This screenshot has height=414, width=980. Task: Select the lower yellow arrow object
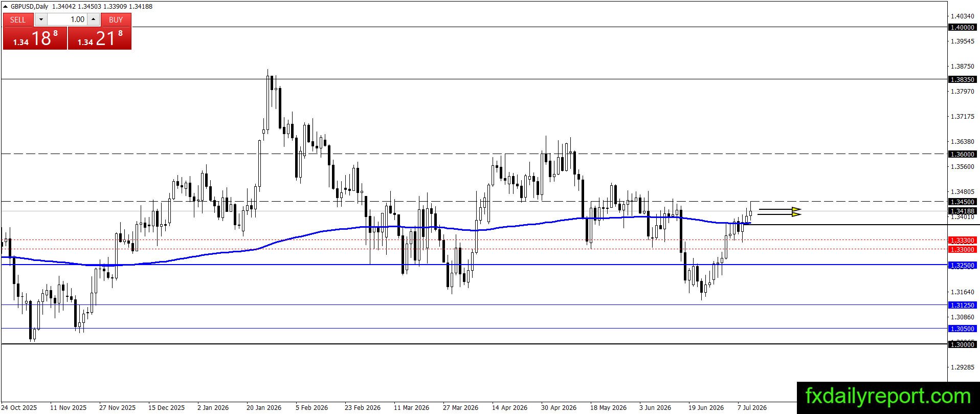tap(779, 214)
